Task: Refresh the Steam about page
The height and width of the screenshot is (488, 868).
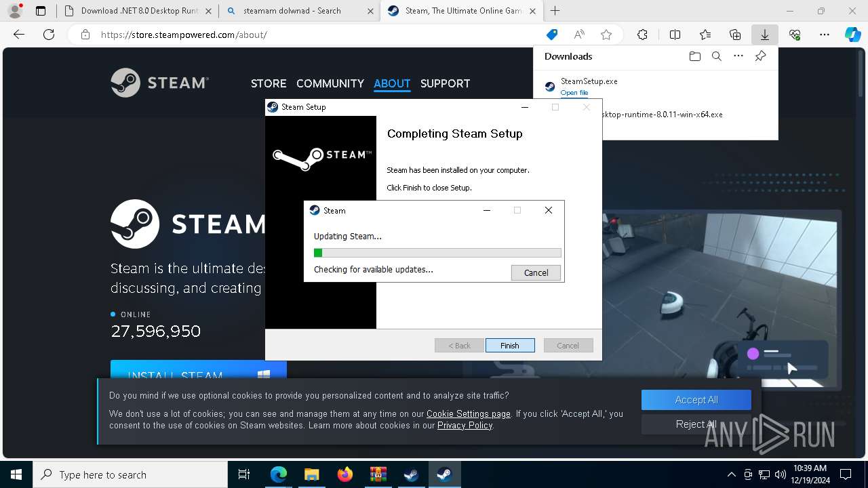Action: tap(49, 35)
